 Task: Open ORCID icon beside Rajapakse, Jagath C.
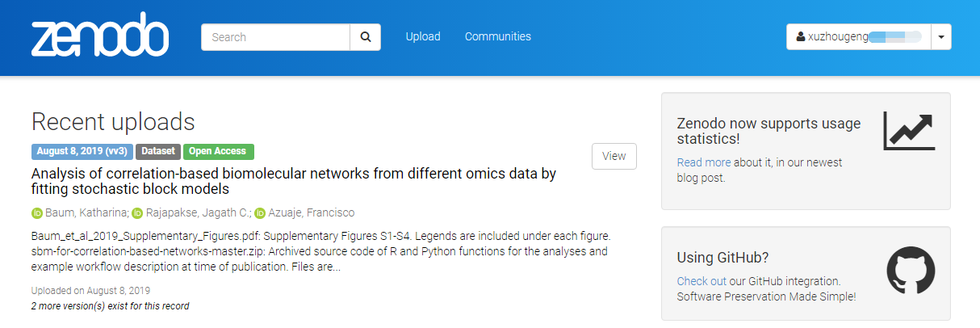coord(136,213)
